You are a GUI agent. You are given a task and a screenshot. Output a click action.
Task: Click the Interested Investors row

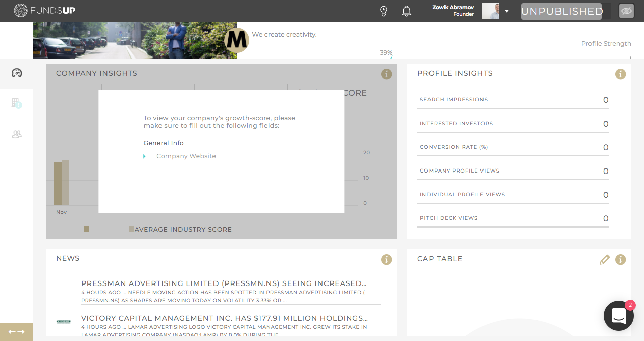(x=513, y=124)
